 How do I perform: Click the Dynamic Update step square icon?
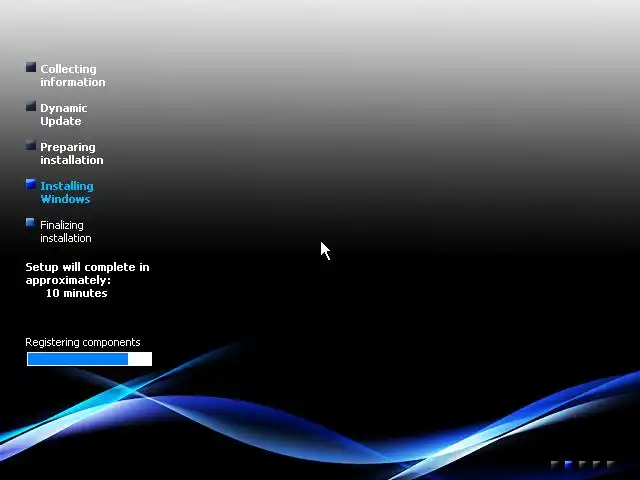(x=31, y=107)
